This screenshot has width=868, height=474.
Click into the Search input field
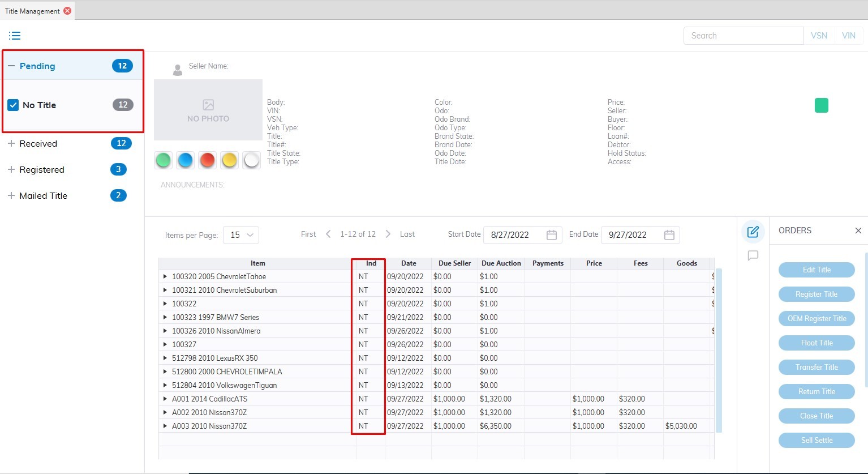[x=743, y=36]
